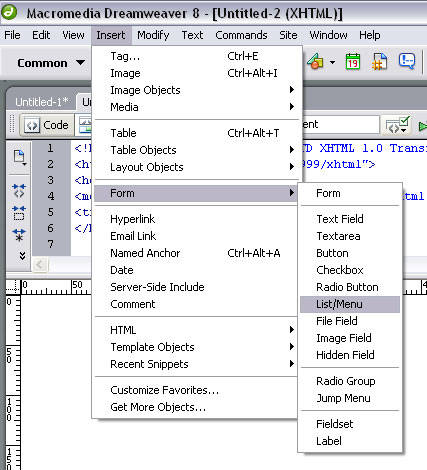This screenshot has width=427, height=470.
Task: Select Hidden Field in the Form submenu
Action: [350, 355]
